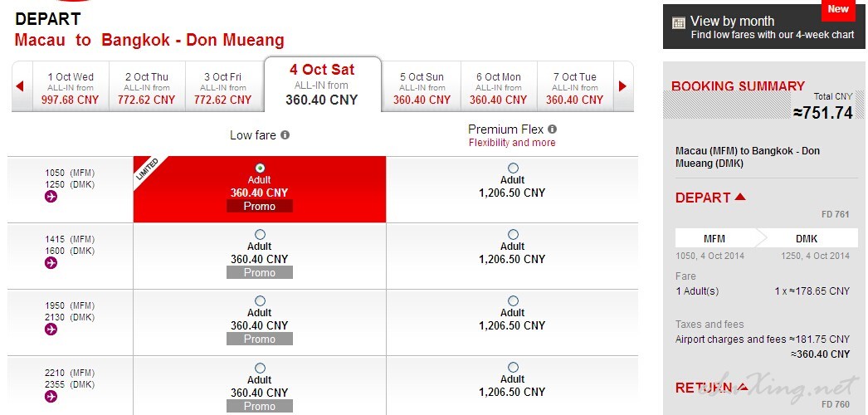
Task: Select Low fare radio for 1950 flight
Action: click(260, 301)
